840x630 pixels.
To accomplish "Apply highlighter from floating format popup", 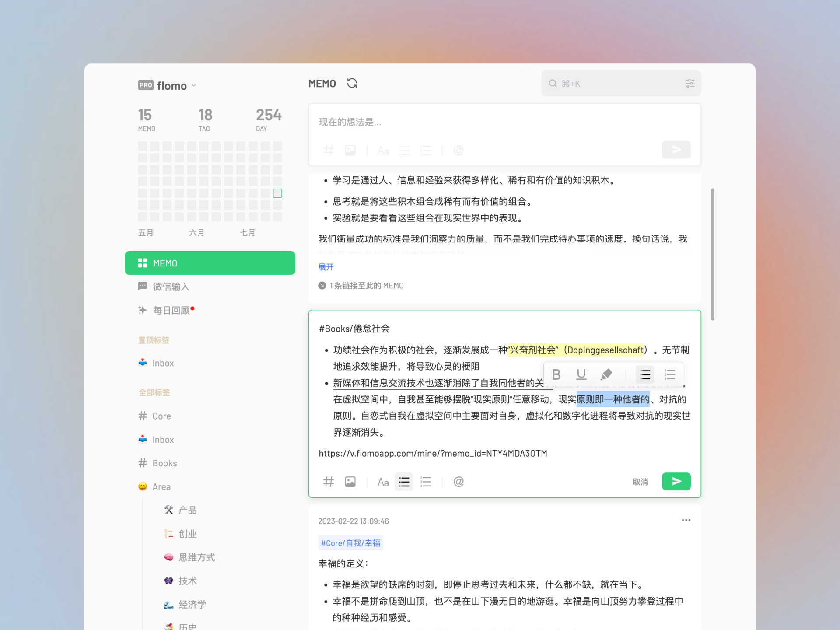I will tap(606, 374).
